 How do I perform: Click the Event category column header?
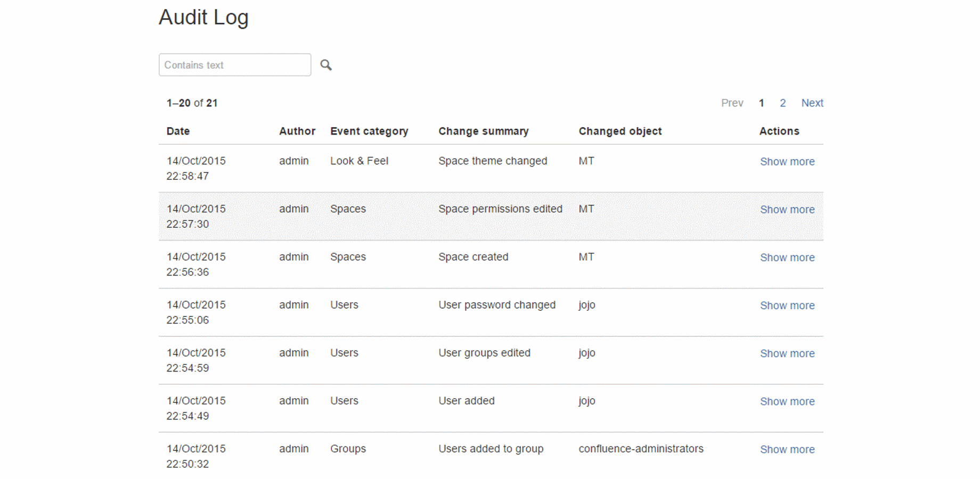coord(369,131)
